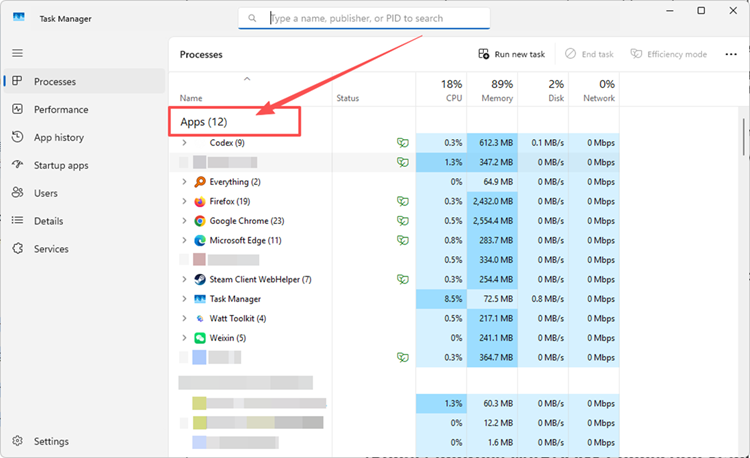Go to the Details page
This screenshot has width=750, height=458.
(85, 221)
